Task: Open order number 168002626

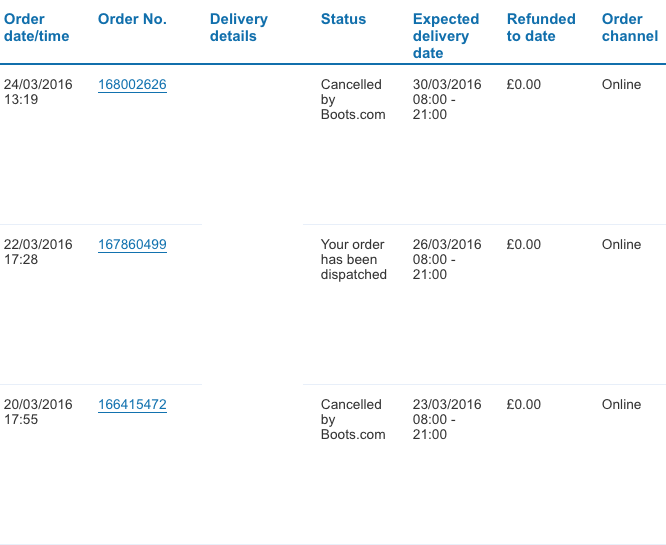Action: click(132, 85)
